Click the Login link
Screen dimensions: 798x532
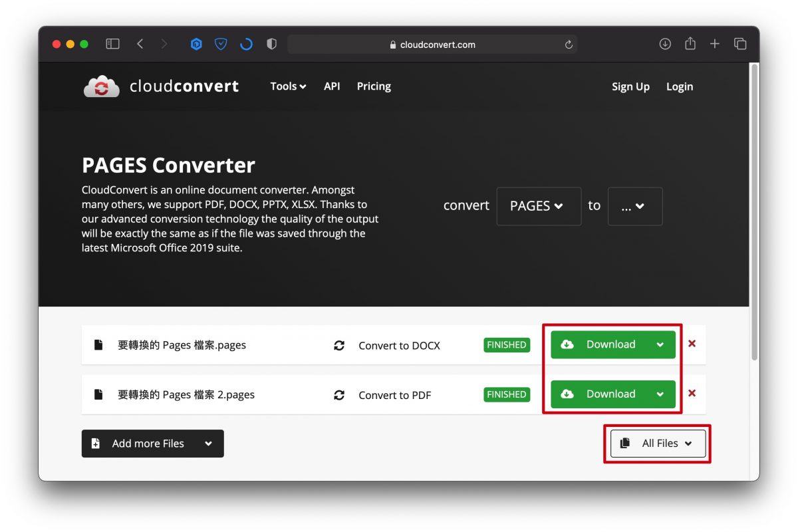pos(680,87)
